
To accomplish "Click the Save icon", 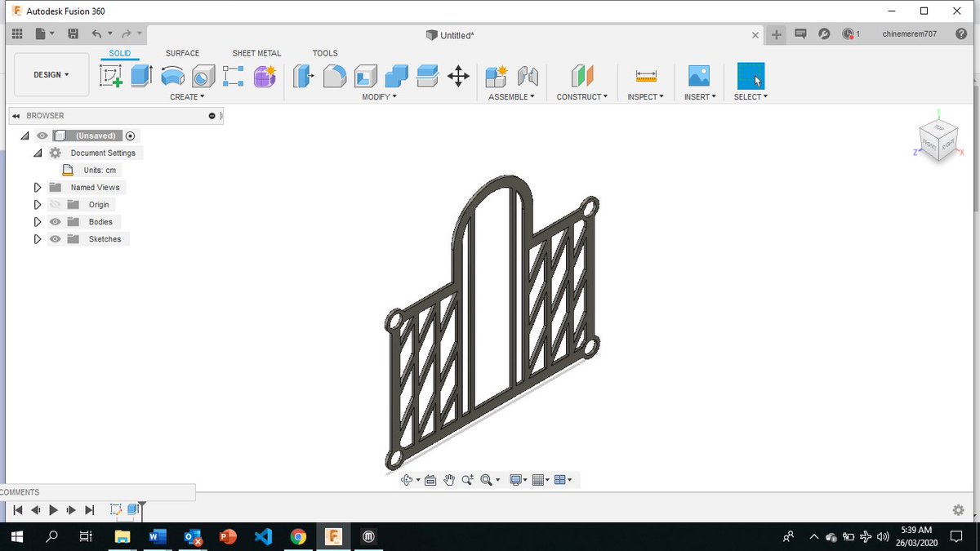I will click(x=73, y=33).
